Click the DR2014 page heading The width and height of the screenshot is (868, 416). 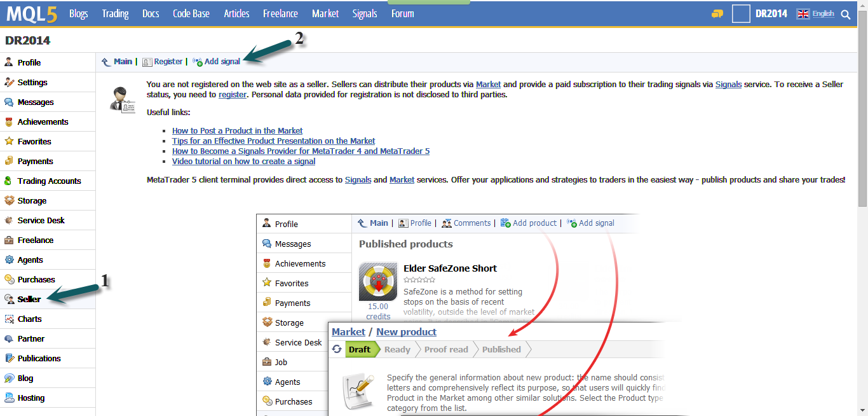click(x=28, y=41)
